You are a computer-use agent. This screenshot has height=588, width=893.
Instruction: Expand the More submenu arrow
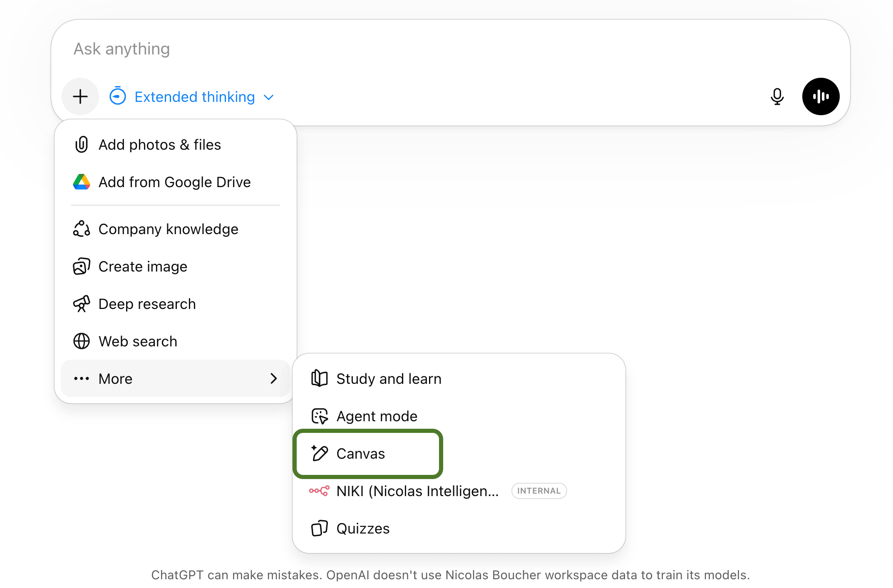coord(273,378)
